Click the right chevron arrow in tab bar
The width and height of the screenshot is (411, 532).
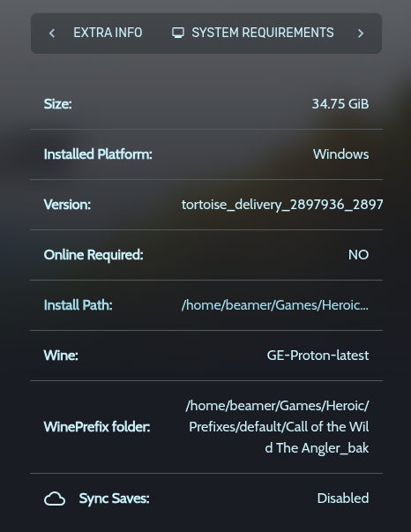coord(361,34)
